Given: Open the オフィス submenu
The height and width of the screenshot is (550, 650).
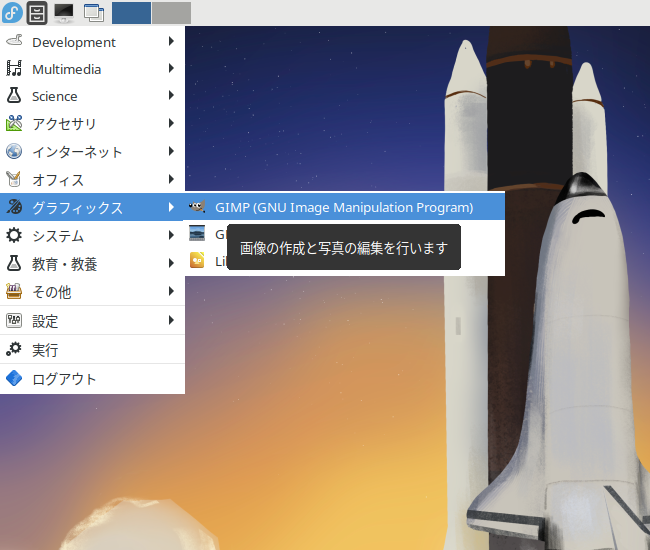Looking at the screenshot, I should click(92, 179).
